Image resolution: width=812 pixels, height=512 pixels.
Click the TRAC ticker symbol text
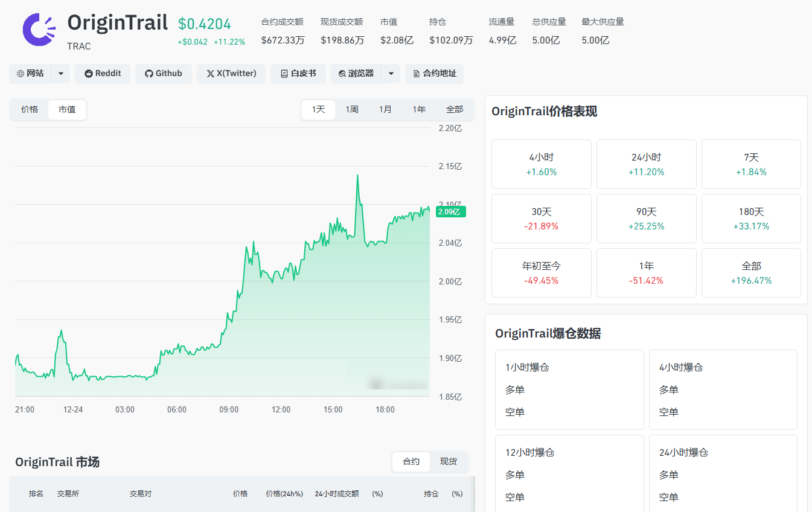(x=79, y=46)
